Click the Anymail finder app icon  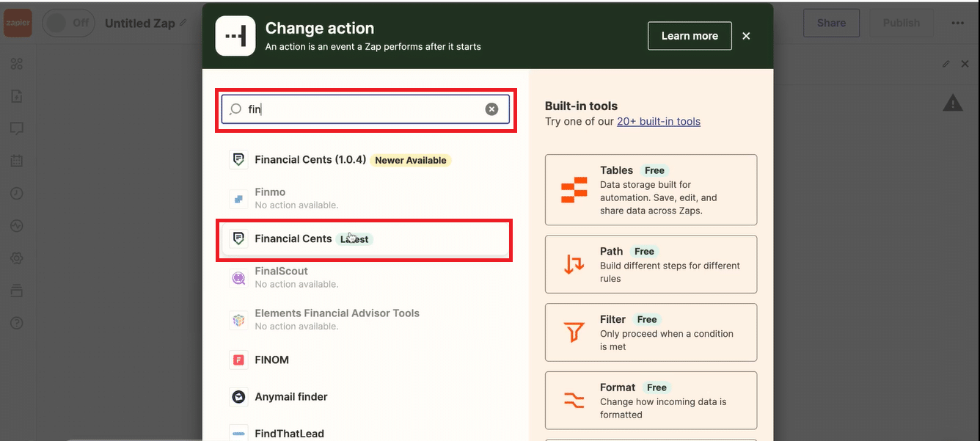click(238, 396)
